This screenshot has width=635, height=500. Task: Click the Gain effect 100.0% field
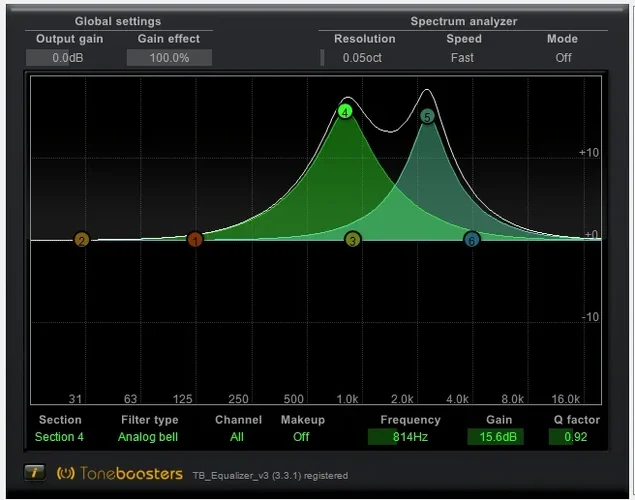(x=168, y=58)
